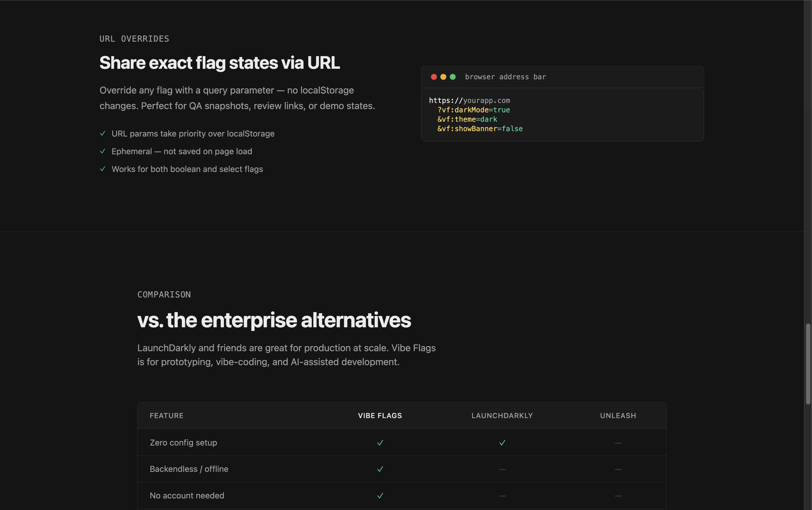Click the URL OVERRIDES section label
The height and width of the screenshot is (510, 812).
pos(134,38)
